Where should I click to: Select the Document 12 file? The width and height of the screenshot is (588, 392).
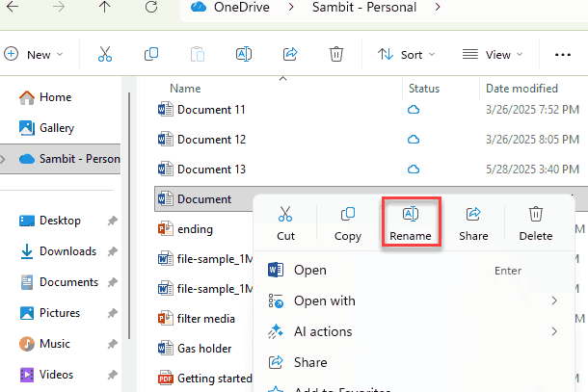201,140
